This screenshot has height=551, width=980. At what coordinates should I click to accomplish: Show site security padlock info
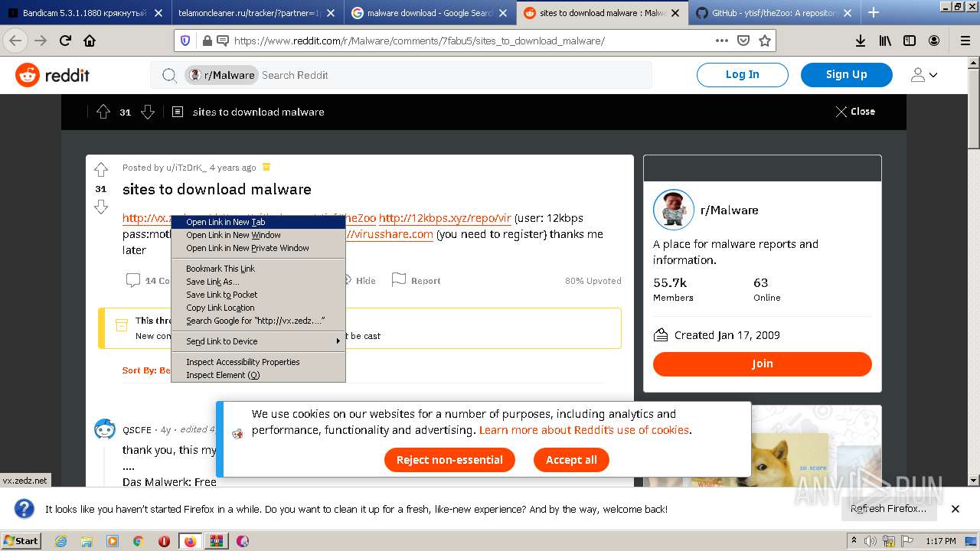tap(206, 41)
